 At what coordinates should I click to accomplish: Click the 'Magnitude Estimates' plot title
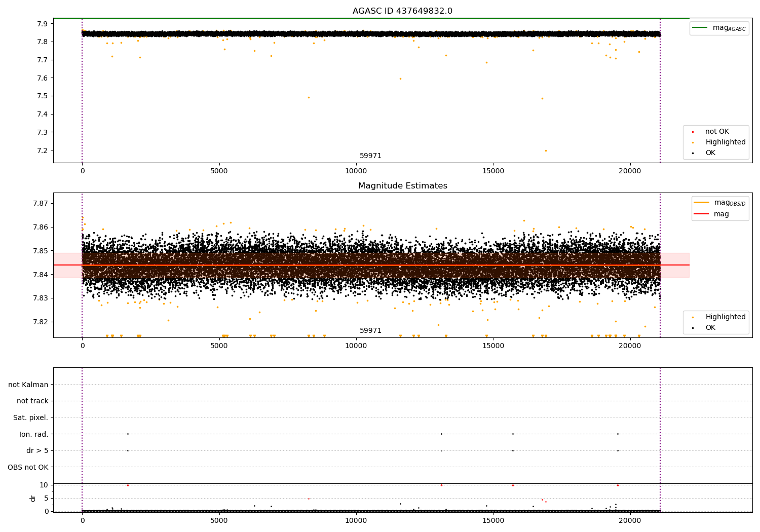tap(402, 186)
